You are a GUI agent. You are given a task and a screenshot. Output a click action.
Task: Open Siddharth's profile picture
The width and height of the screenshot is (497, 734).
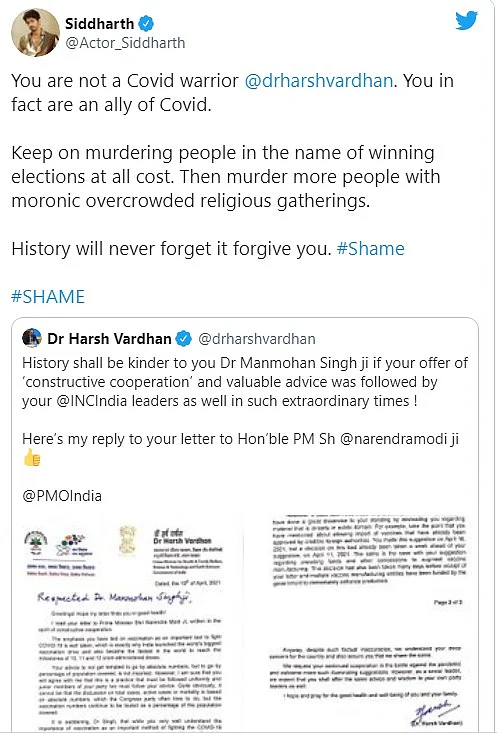[36, 32]
